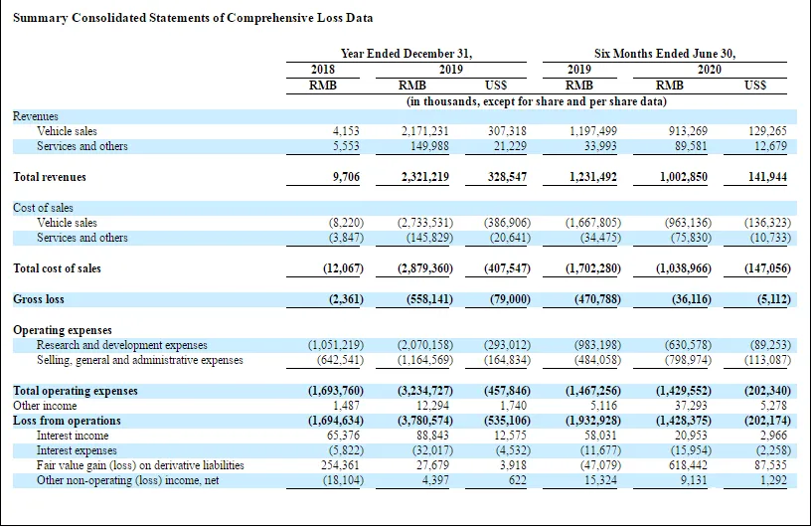Image resolution: width=812 pixels, height=527 pixels.
Task: Click the 4,153 vehicle sales revenue value
Action: (346, 131)
